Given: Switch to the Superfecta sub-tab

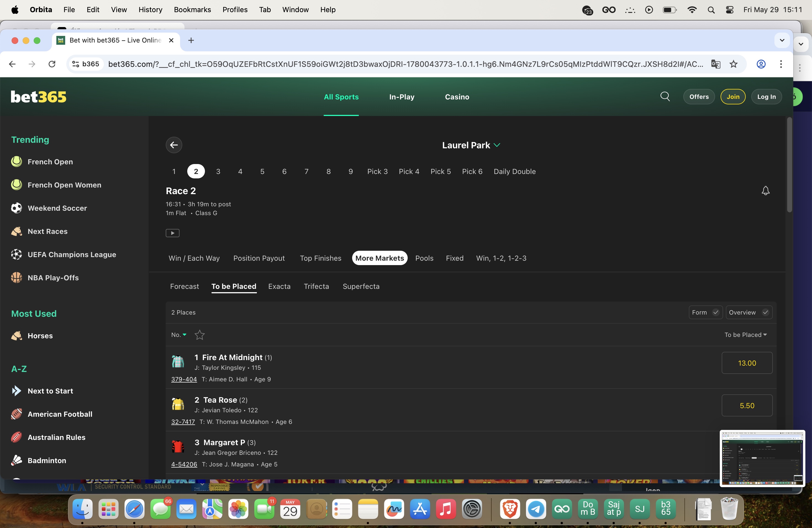Looking at the screenshot, I should tap(361, 287).
